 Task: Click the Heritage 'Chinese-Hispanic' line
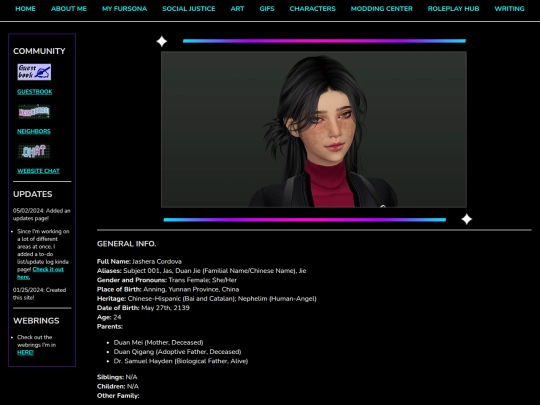[x=207, y=299]
